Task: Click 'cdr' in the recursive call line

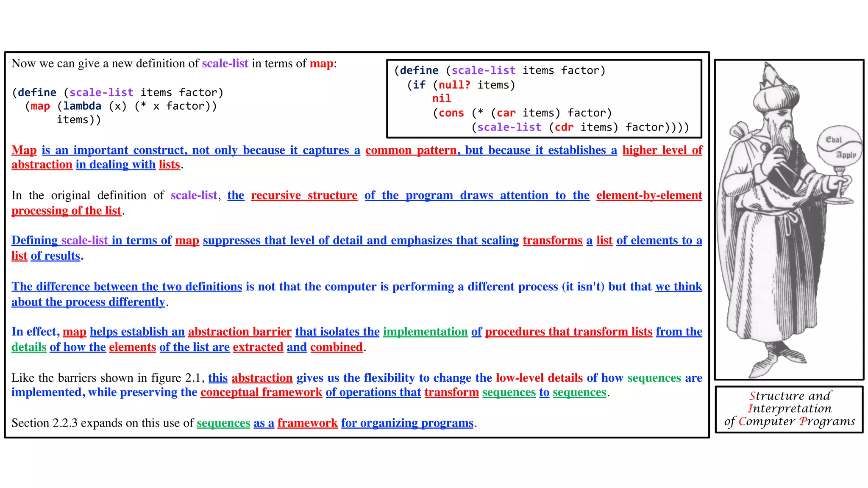Action: click(564, 128)
